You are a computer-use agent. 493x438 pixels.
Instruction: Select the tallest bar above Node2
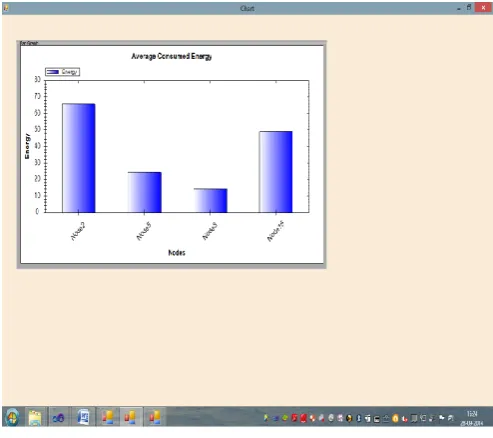click(x=79, y=158)
